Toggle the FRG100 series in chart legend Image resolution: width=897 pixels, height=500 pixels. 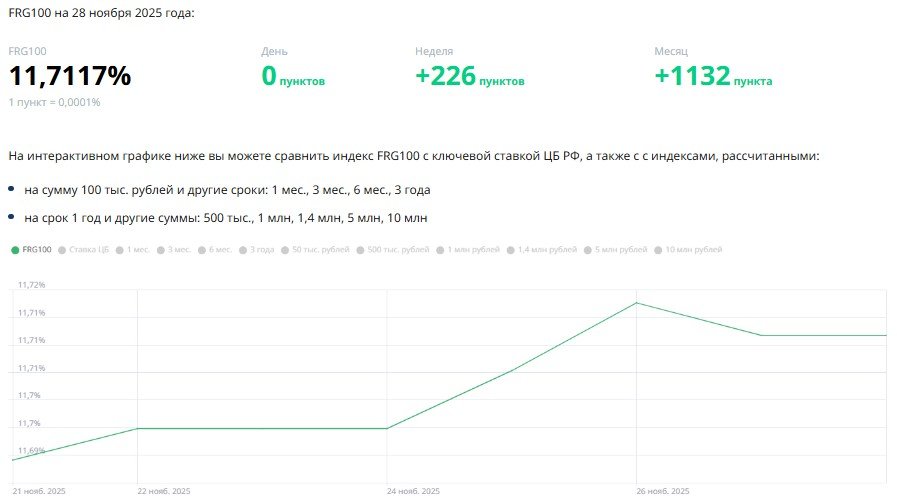coord(32,249)
